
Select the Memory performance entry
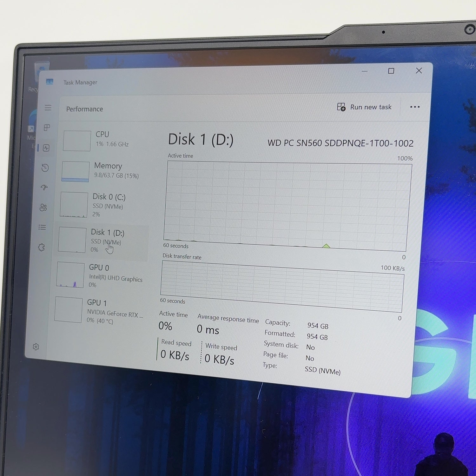pyautogui.click(x=104, y=171)
